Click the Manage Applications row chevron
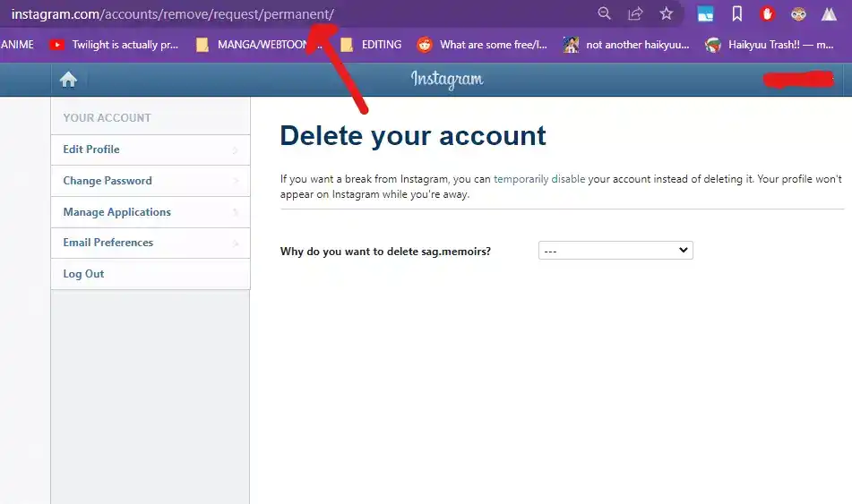Screen dimensions: 852x504 point(236,212)
